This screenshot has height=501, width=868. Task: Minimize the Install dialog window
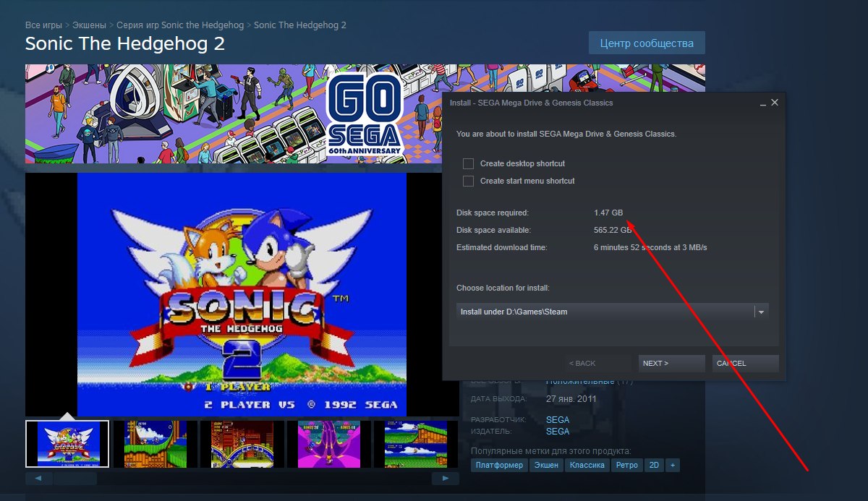coord(763,104)
